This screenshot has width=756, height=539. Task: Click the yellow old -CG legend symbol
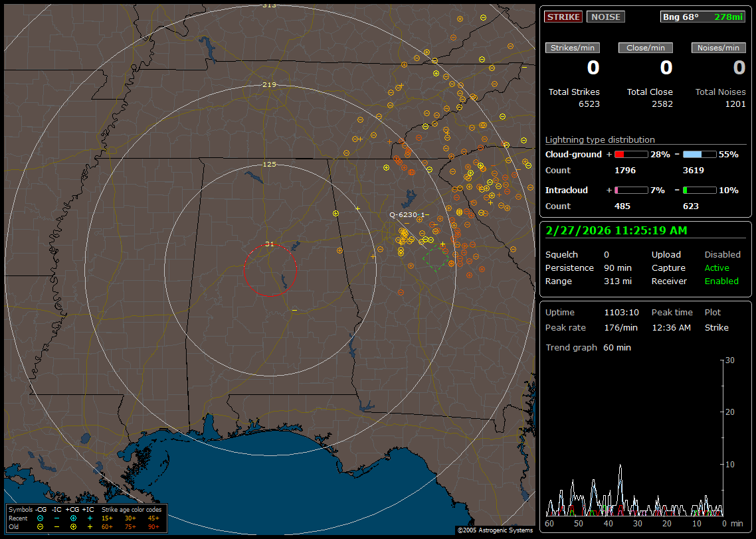41,526
